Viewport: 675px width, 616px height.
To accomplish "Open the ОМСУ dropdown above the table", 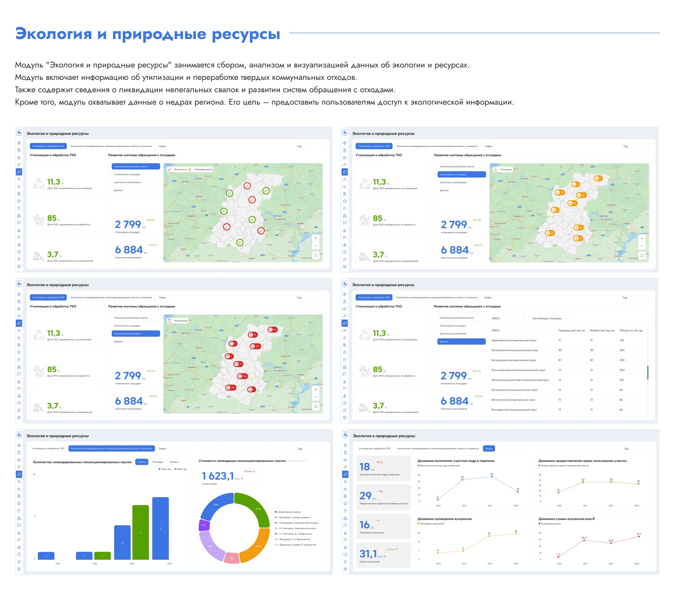I will click(508, 318).
